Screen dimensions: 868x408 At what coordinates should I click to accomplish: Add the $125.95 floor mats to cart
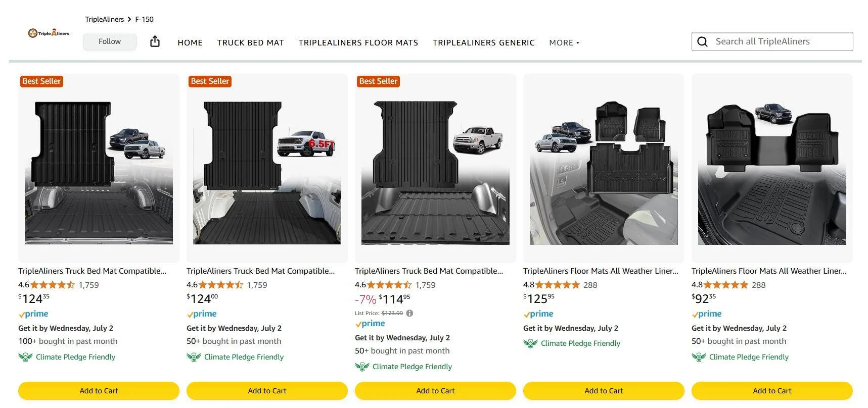click(604, 391)
